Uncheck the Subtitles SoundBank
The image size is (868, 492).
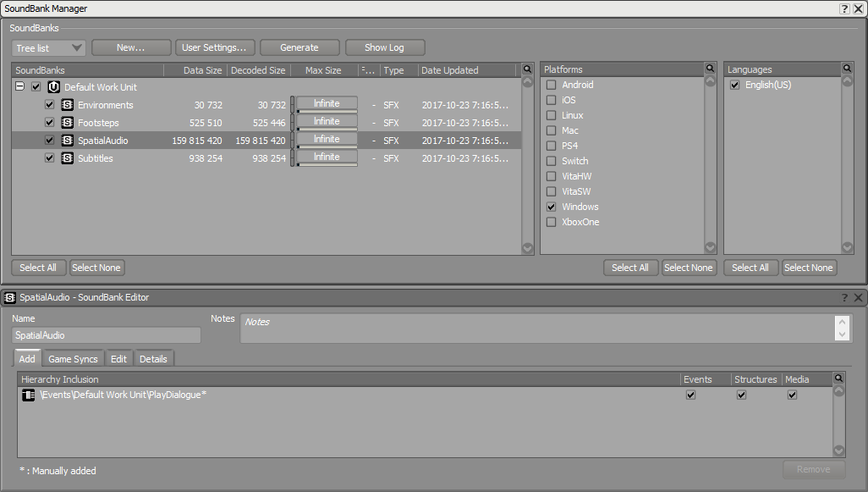click(49, 158)
